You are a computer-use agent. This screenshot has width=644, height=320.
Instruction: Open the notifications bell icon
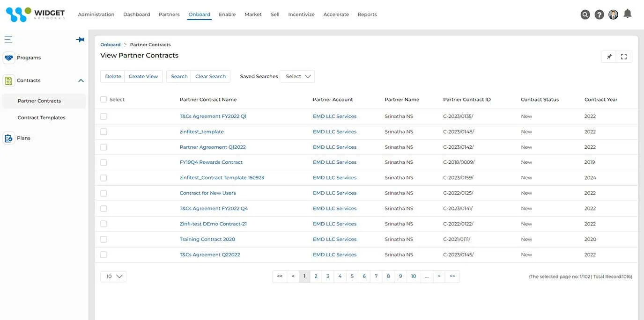point(628,14)
